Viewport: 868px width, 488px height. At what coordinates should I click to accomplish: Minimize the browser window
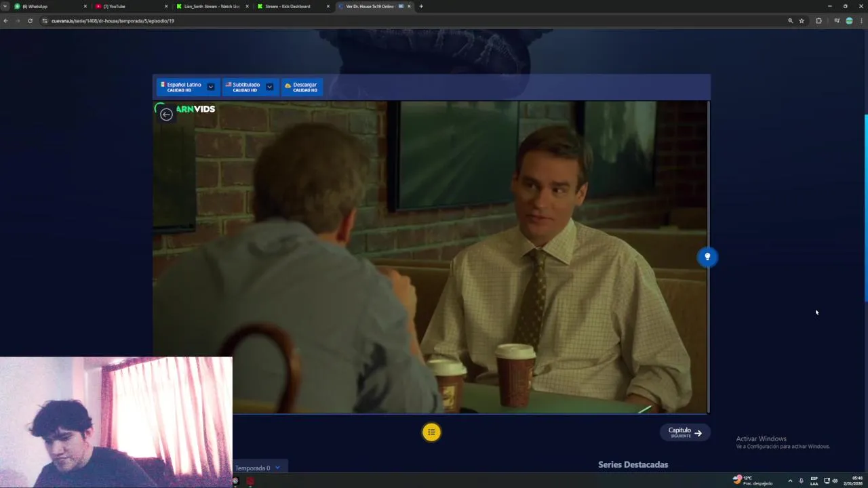(829, 6)
